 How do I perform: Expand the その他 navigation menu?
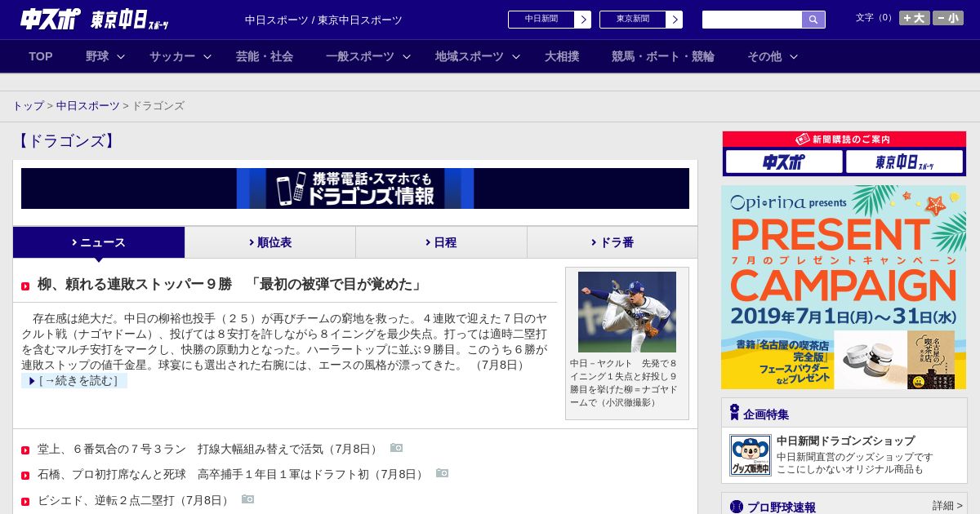pyautogui.click(x=773, y=56)
